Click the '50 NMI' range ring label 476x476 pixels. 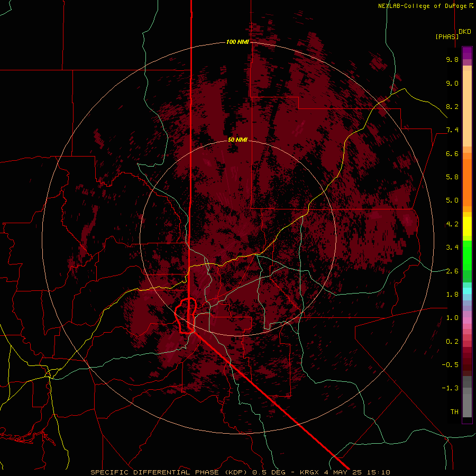[237, 140]
